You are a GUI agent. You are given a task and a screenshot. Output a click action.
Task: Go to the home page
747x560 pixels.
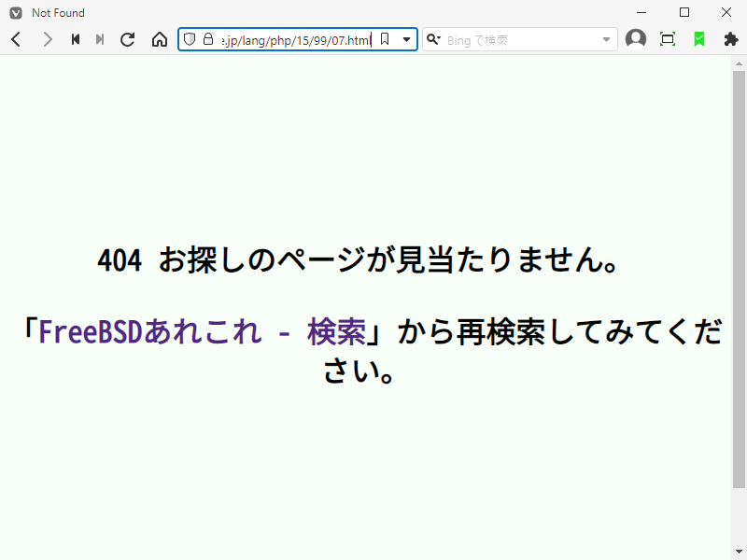click(160, 39)
